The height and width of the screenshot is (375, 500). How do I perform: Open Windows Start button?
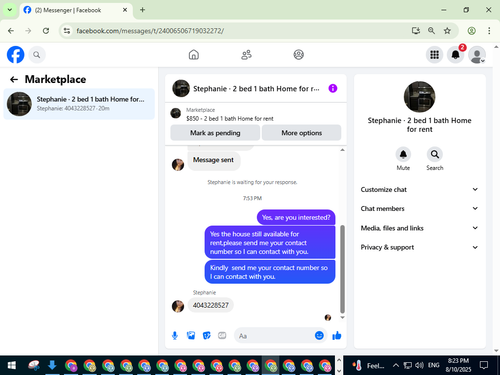pyautogui.click(x=12, y=365)
